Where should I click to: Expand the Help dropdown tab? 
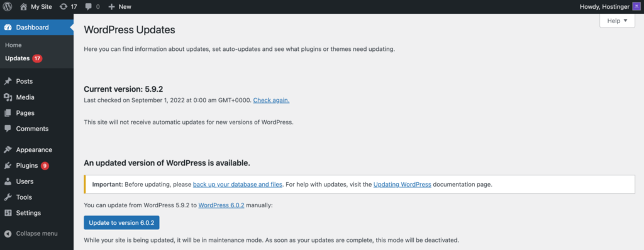tap(618, 21)
